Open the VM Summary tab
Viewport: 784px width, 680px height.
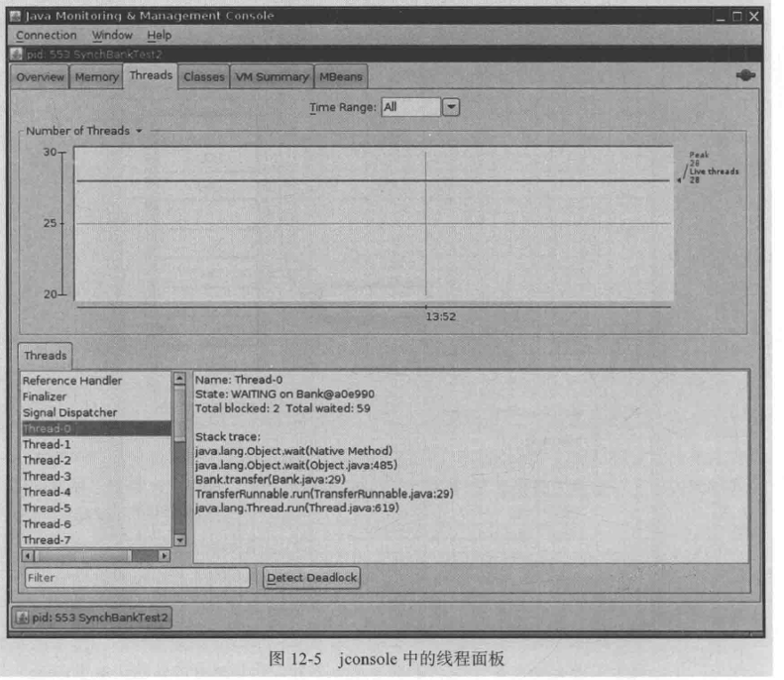272,77
